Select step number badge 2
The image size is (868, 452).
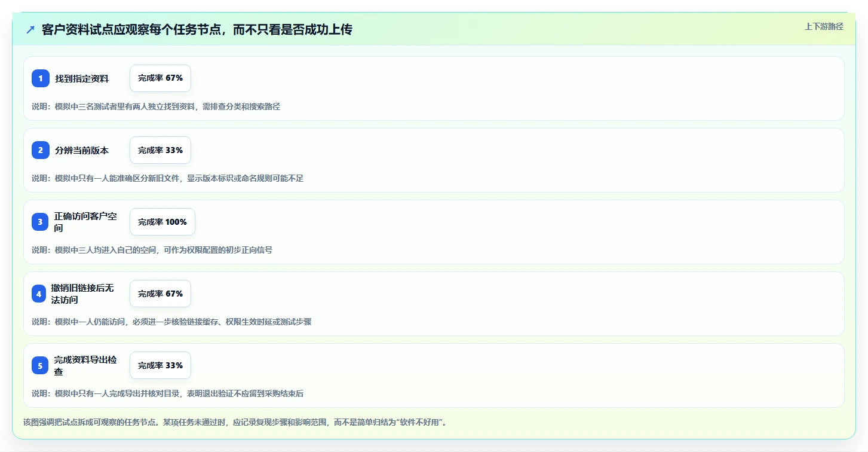tap(41, 150)
